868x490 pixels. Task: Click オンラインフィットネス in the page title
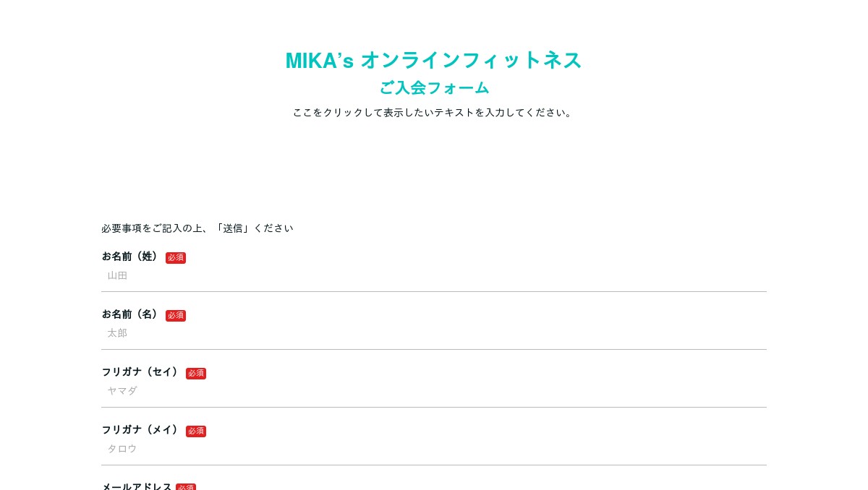471,61
